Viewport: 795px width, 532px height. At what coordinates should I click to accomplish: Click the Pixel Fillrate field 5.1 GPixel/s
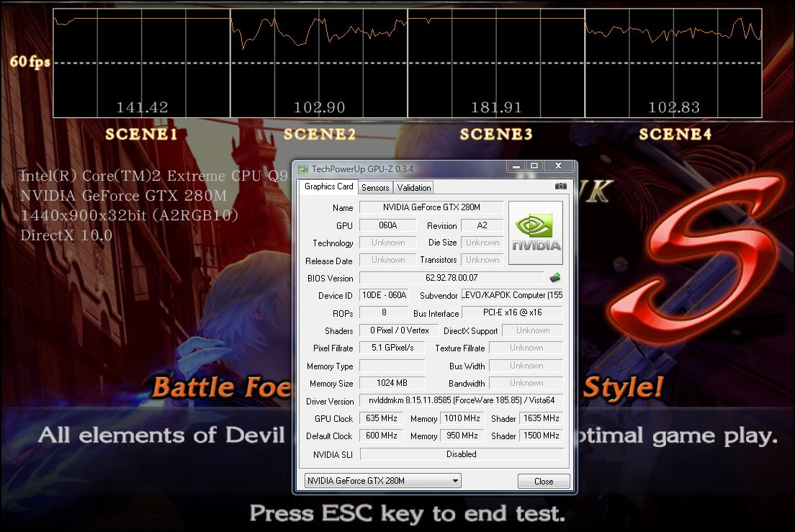click(x=392, y=348)
